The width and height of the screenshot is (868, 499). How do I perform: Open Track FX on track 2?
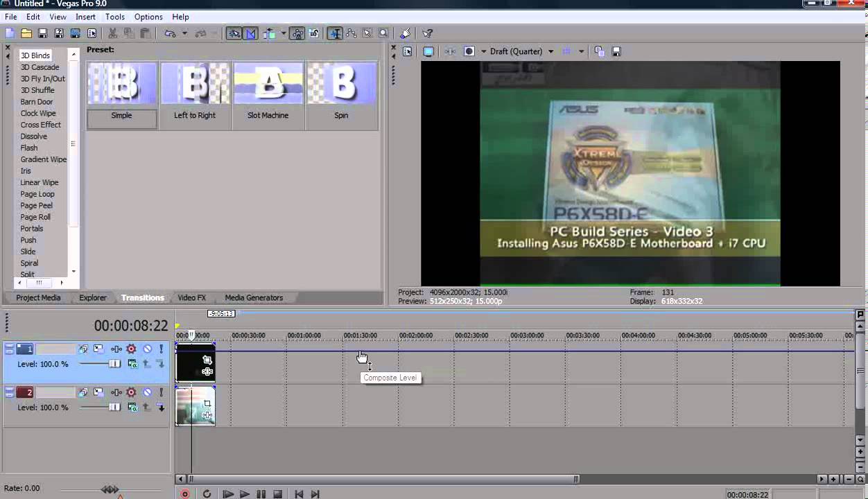click(x=116, y=393)
